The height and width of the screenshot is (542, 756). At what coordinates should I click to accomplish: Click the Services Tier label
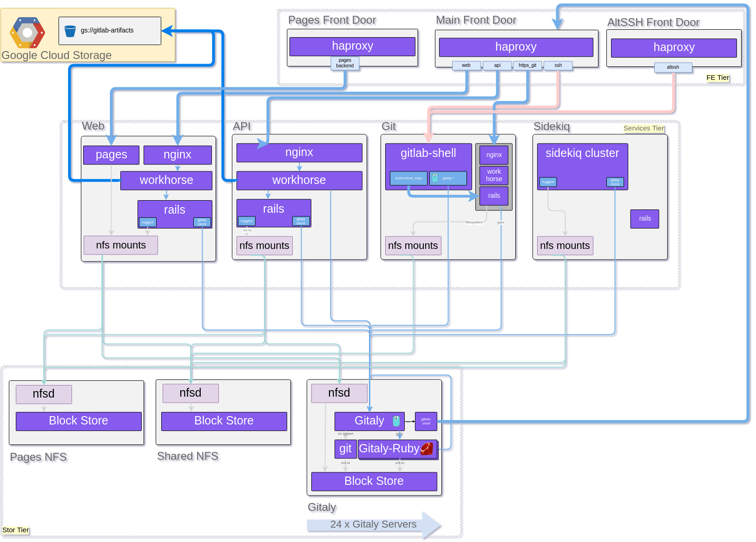coord(644,128)
